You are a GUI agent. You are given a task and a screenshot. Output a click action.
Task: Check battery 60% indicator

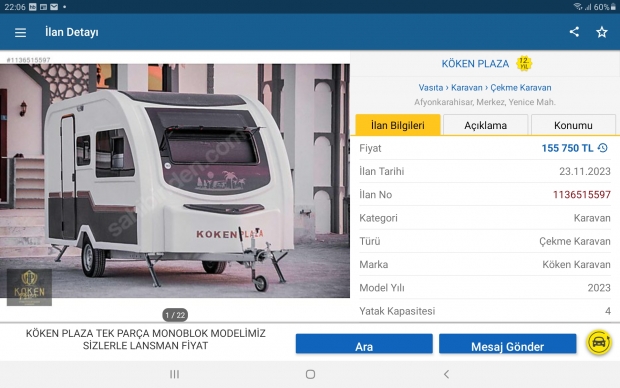click(x=604, y=7)
